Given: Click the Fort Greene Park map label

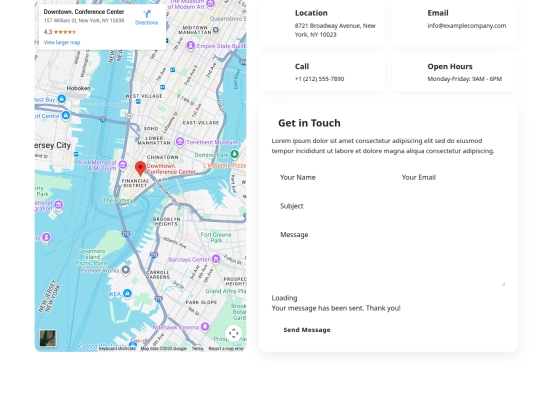Looking at the screenshot, I should click(216, 237).
